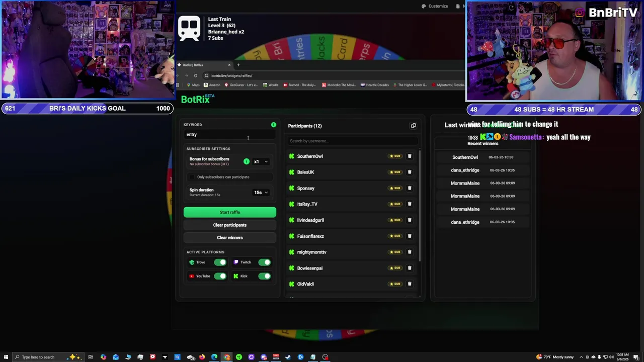Click the Search by username field

[x=352, y=141]
